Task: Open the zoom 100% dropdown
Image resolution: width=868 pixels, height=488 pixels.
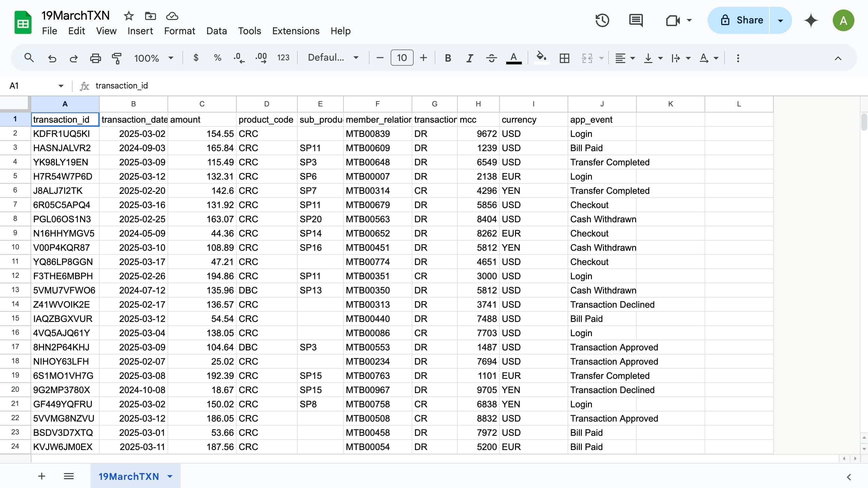Action: 154,58
